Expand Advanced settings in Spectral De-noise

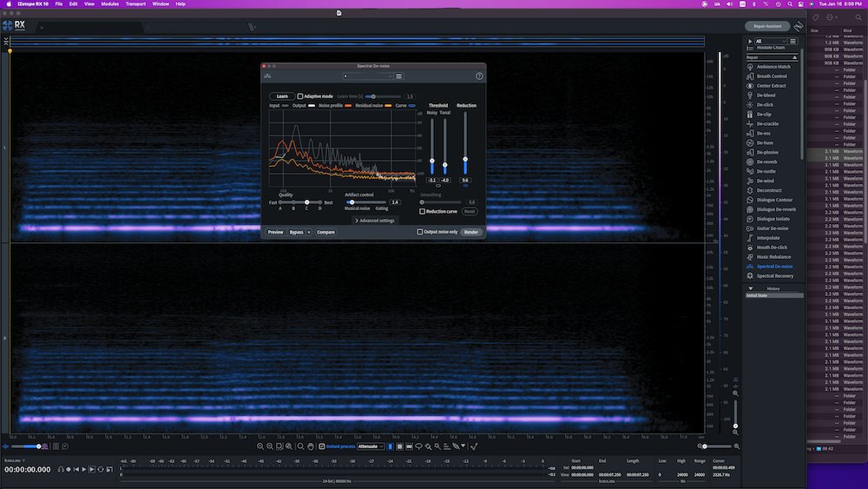pyautogui.click(x=374, y=221)
